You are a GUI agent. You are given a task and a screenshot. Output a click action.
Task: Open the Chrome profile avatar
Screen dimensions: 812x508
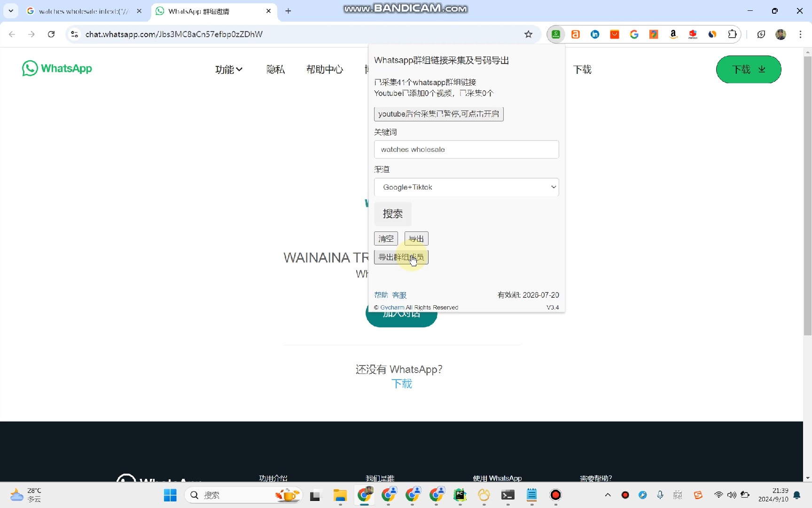pos(781,34)
